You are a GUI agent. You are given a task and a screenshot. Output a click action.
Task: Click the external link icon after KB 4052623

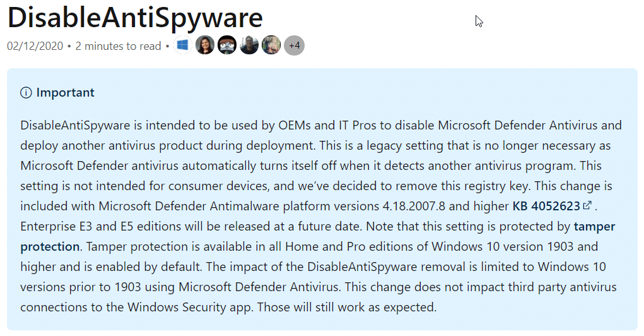pyautogui.click(x=587, y=205)
